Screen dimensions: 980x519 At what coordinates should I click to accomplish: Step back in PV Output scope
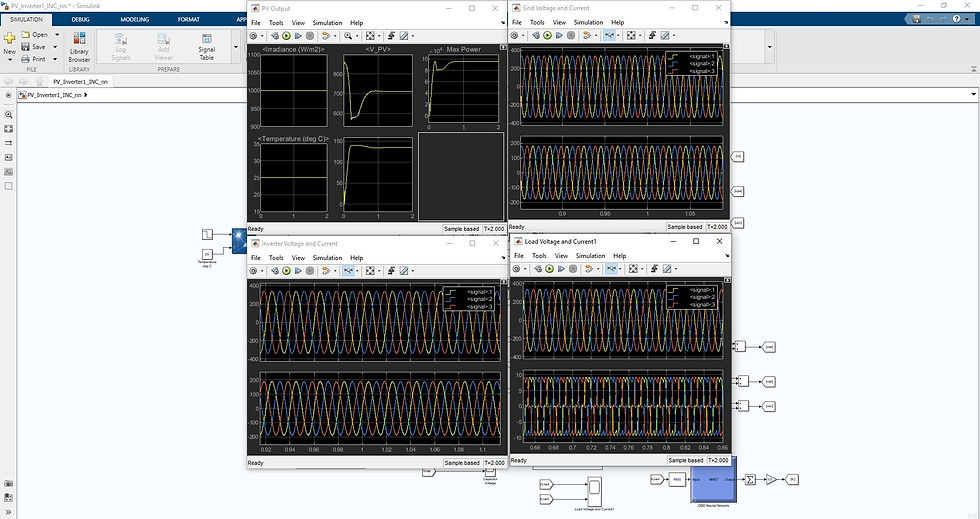[274, 36]
